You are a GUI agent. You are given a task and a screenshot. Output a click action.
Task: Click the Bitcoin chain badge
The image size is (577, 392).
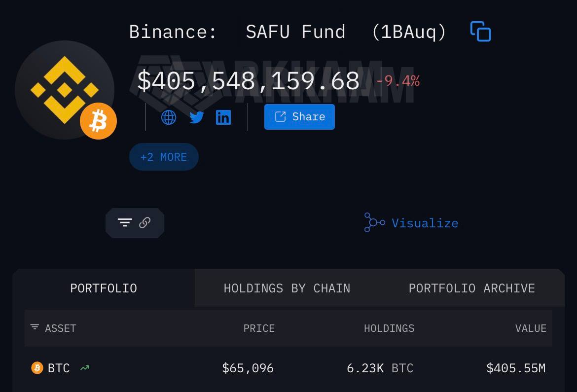point(98,121)
